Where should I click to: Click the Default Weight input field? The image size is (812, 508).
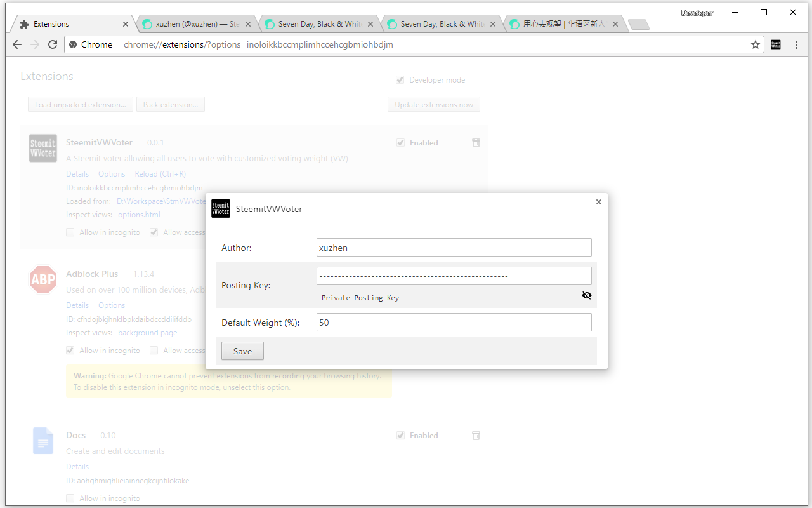(454, 323)
